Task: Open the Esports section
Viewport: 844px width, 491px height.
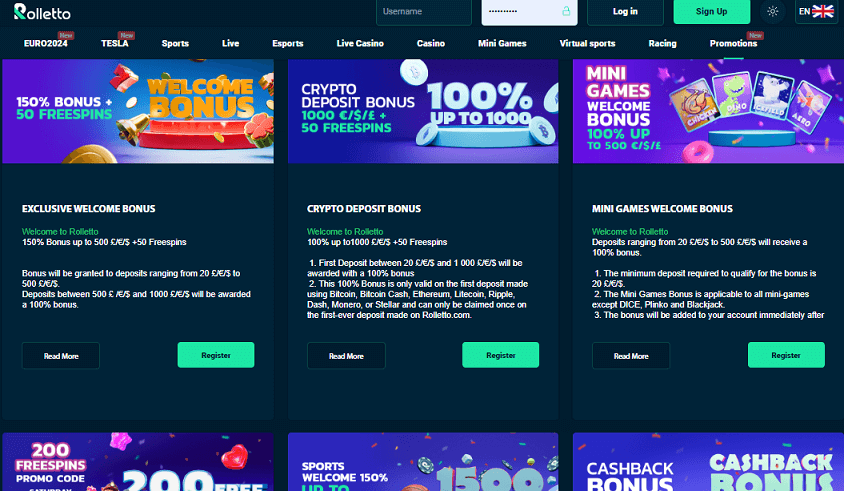Action: coord(287,44)
